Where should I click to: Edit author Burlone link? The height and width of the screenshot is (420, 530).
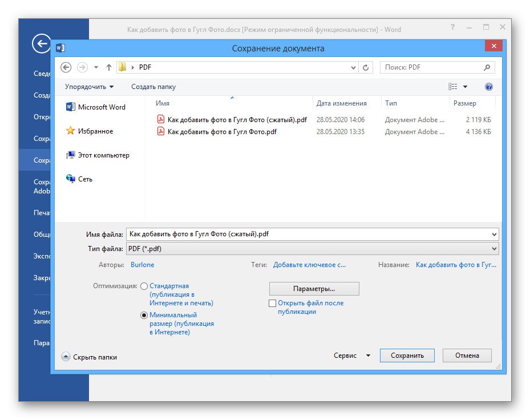pos(142,265)
